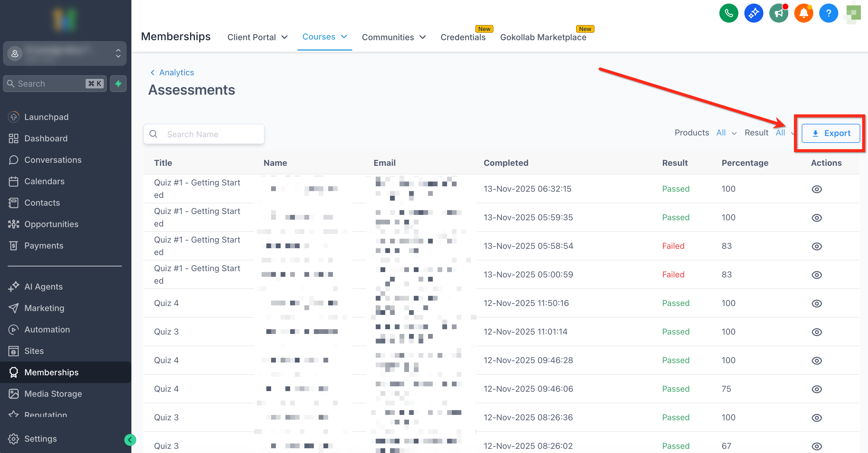The image size is (868, 453).
Task: Click the green lightning quick actions icon
Action: tap(118, 83)
